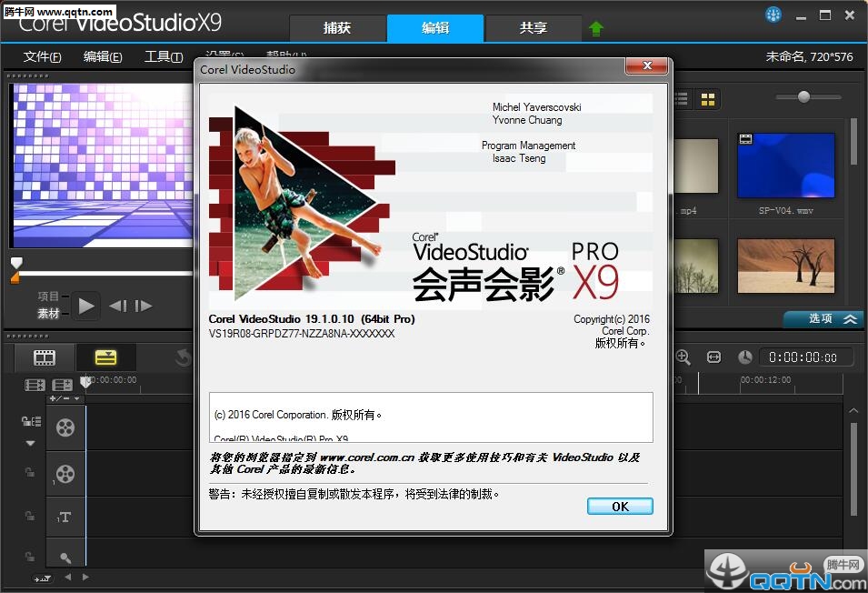The height and width of the screenshot is (593, 868).
Task: Switch library to thumbnail view
Action: [707, 99]
